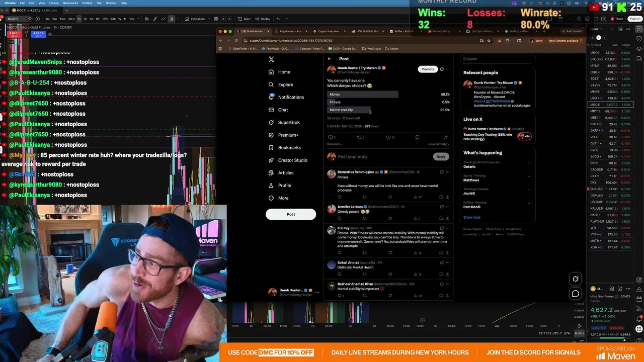The image size is (644, 362).
Task: Open the Chrome File menu
Action: 22,3
